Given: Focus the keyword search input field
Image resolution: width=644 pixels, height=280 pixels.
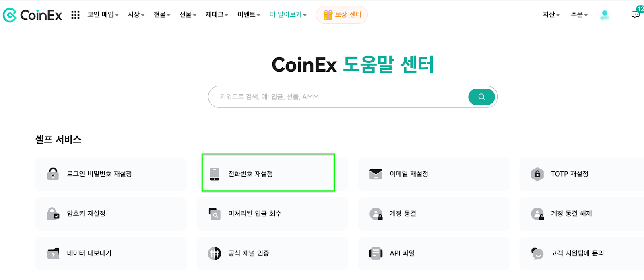Looking at the screenshot, I should tap(338, 97).
